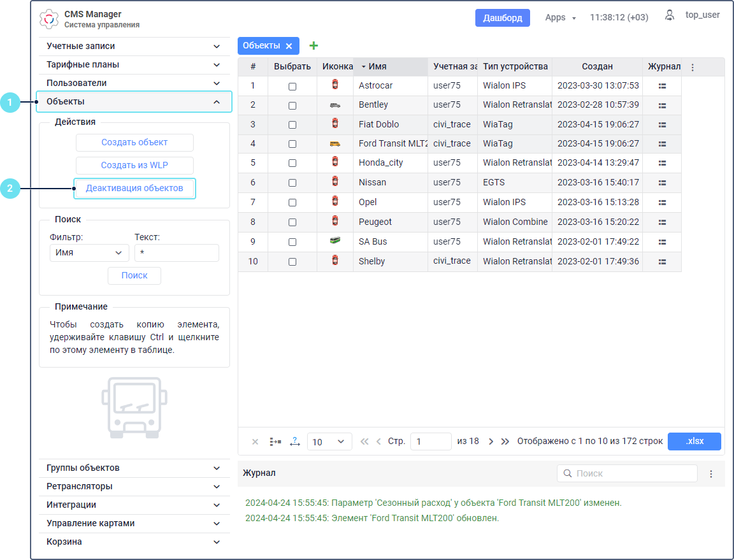The height and width of the screenshot is (560, 734).
Task: Open the journal icon for Shelby row
Action: coord(662,262)
